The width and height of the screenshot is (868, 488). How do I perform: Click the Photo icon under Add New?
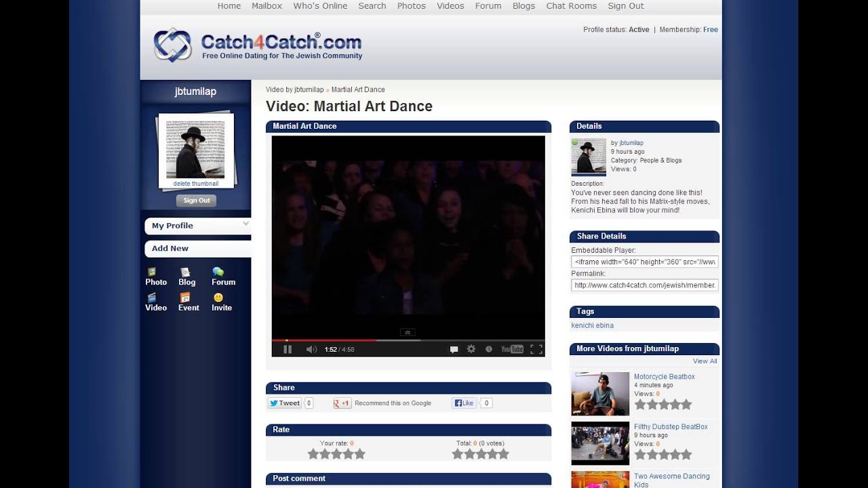[152, 272]
